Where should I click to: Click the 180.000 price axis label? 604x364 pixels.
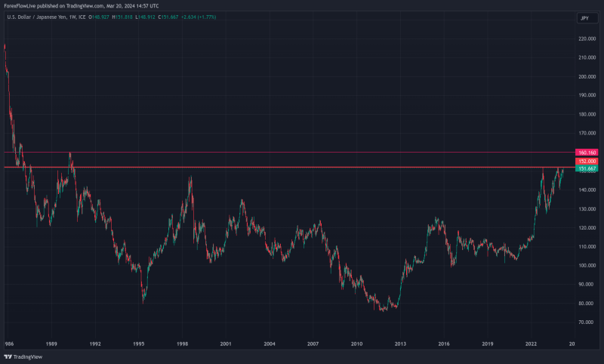pyautogui.click(x=587, y=114)
